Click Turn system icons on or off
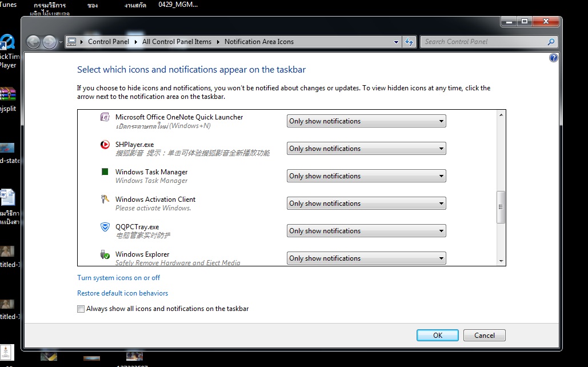The width and height of the screenshot is (588, 367). [118, 278]
